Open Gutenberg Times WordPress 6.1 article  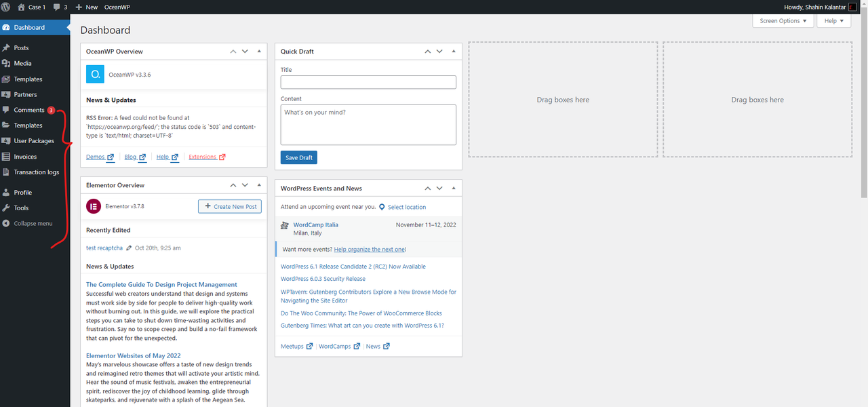(362, 326)
